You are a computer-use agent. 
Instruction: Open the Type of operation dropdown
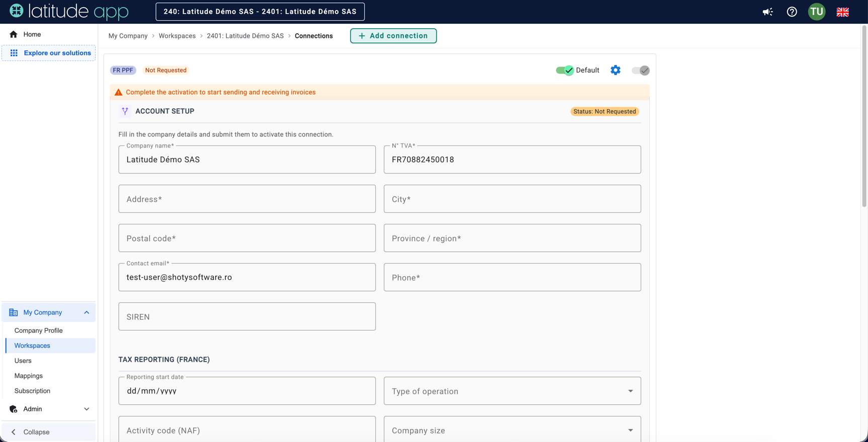[512, 391]
